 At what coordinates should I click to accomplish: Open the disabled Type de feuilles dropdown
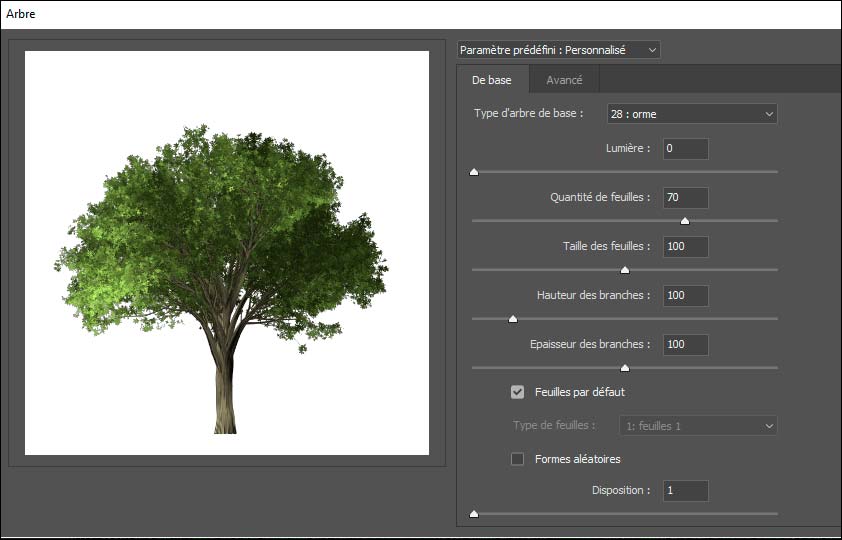tap(698, 426)
